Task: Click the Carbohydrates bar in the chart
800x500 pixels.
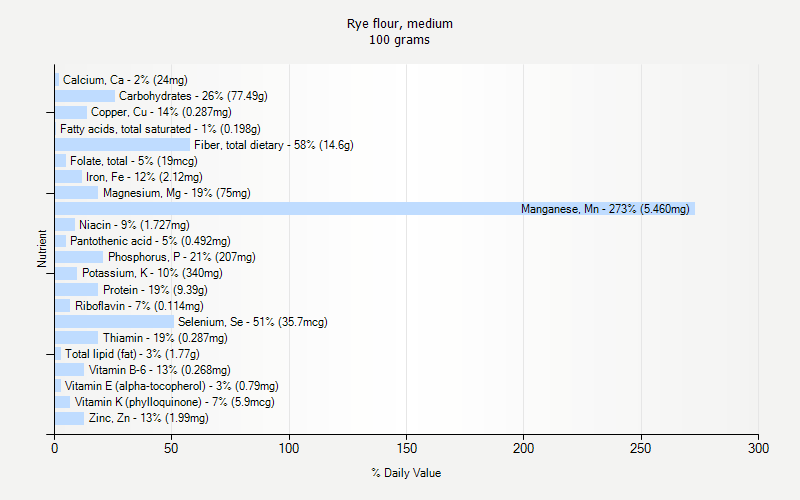Action: [x=85, y=96]
